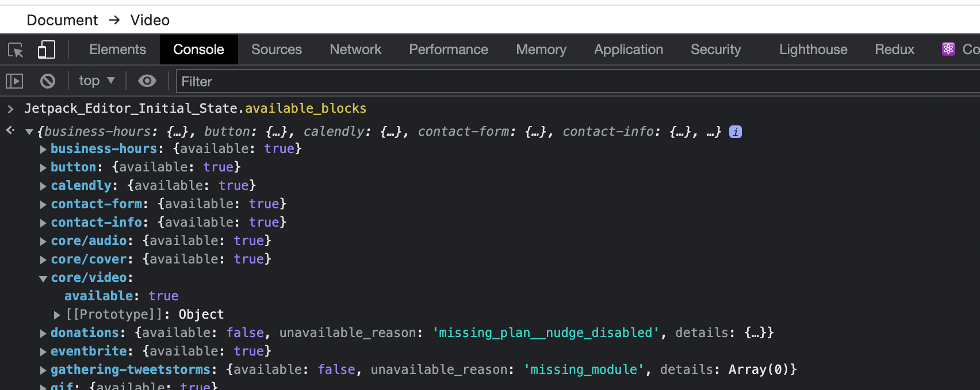The width and height of the screenshot is (980, 390).
Task: Expand the core/cover entry
Action: 43,259
